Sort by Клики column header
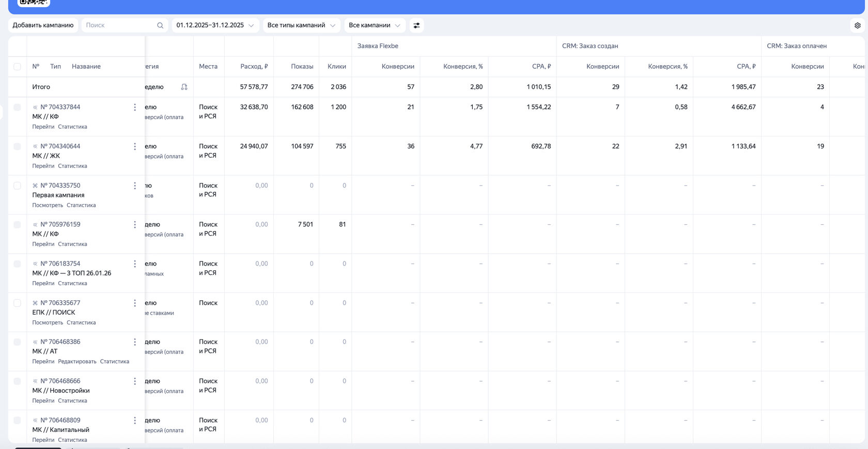 [337, 67]
